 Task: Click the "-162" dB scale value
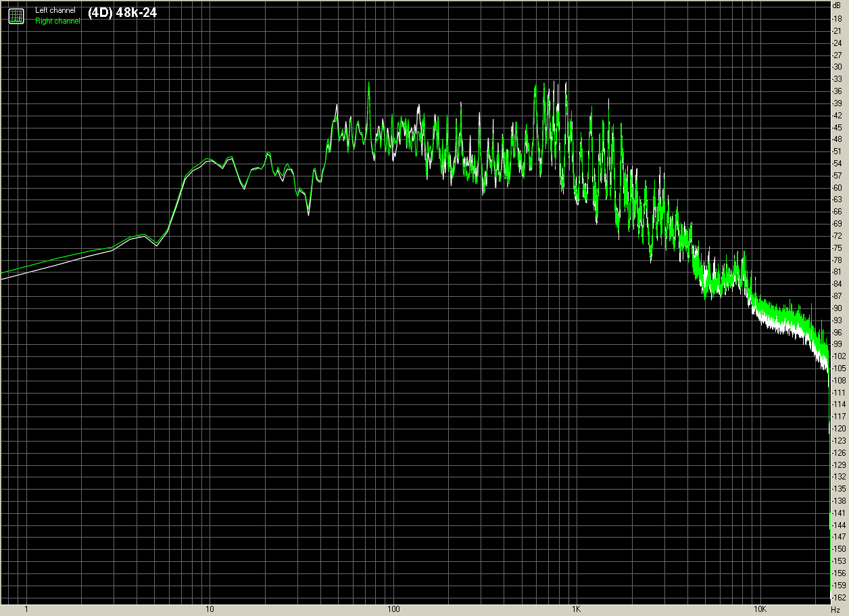click(838, 597)
